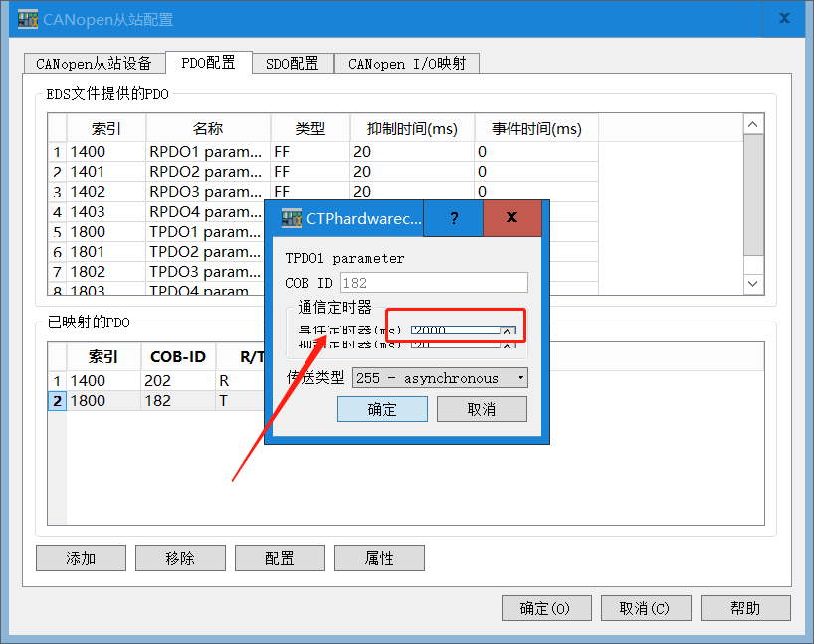
Task: Click the 索引 header in the mapped PDO table
Action: 103,356
